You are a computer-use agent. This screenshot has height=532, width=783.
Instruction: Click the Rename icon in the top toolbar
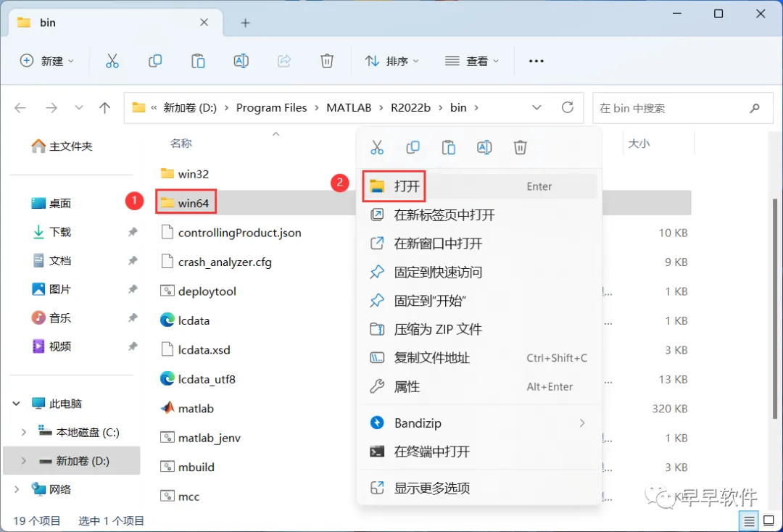(241, 61)
